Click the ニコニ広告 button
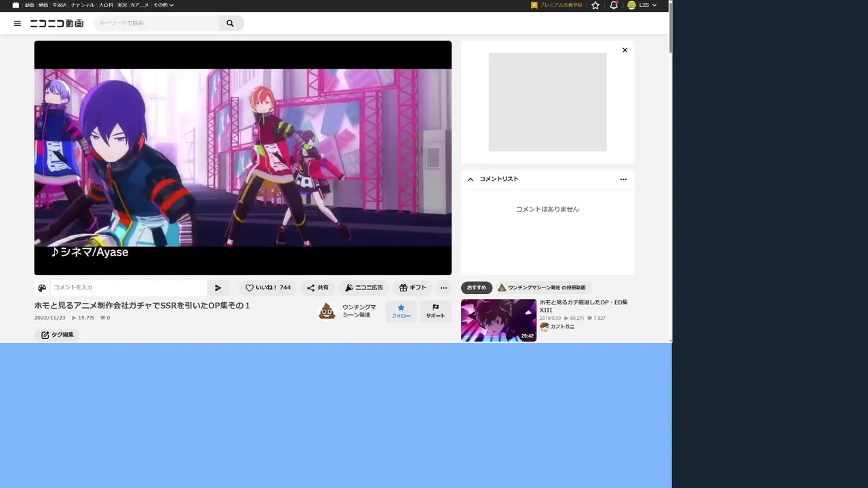Image resolution: width=868 pixels, height=488 pixels. coord(363,287)
